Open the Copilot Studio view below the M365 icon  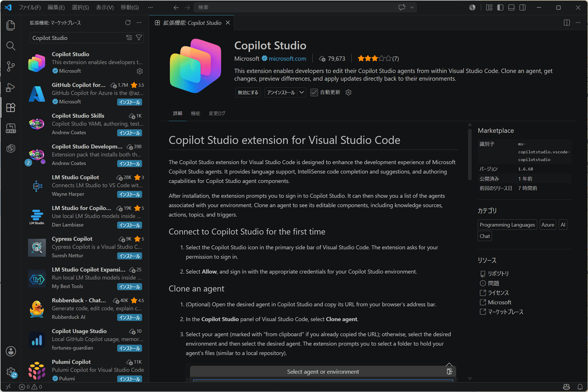(x=11, y=148)
